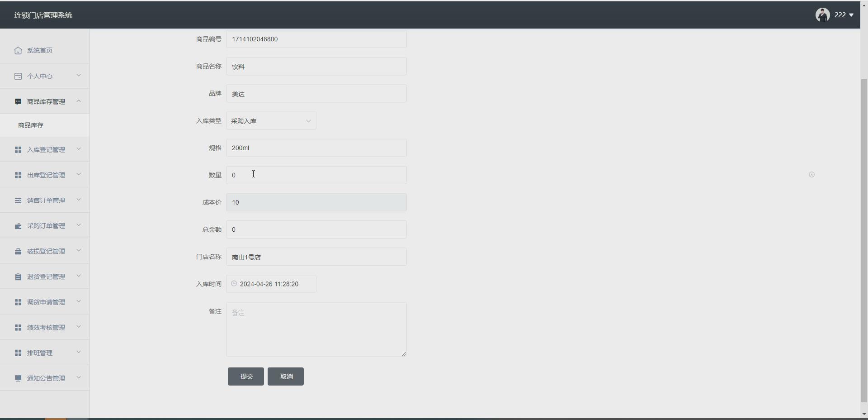This screenshot has width=868, height=420.
Task: Click the 数量 input field
Action: [x=316, y=175]
